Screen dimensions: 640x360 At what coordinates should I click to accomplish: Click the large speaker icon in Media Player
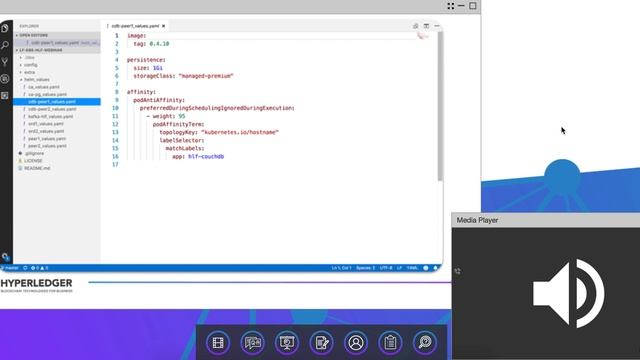pos(568,293)
